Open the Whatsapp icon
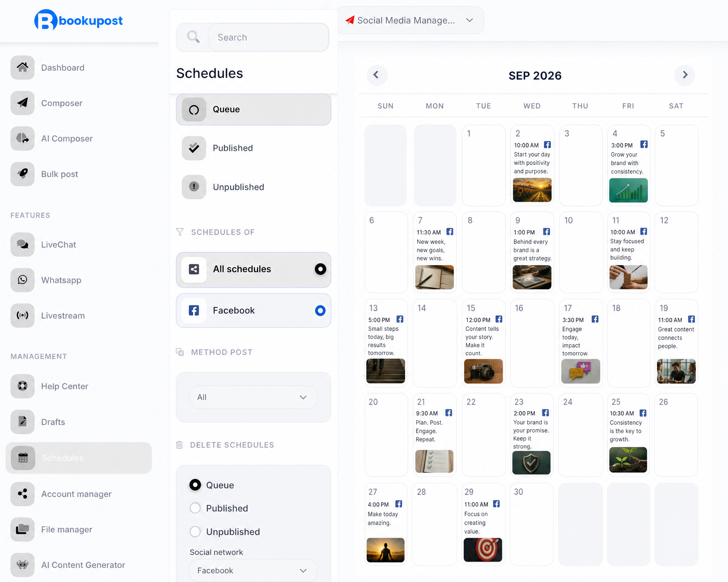 point(22,280)
